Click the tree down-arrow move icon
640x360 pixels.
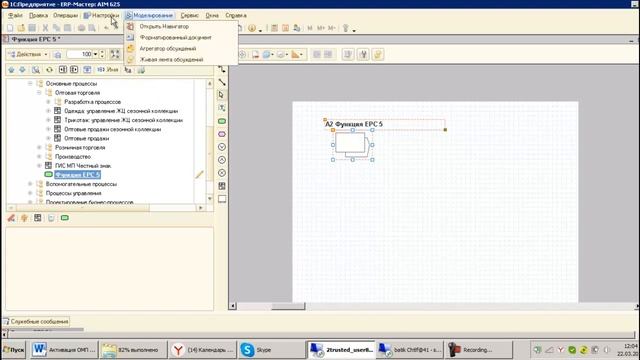[22, 70]
